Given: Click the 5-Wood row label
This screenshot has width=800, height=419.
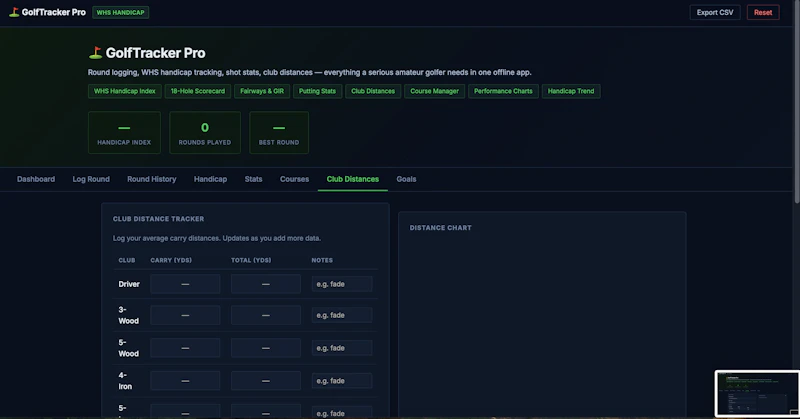Looking at the screenshot, I should click(129, 348).
